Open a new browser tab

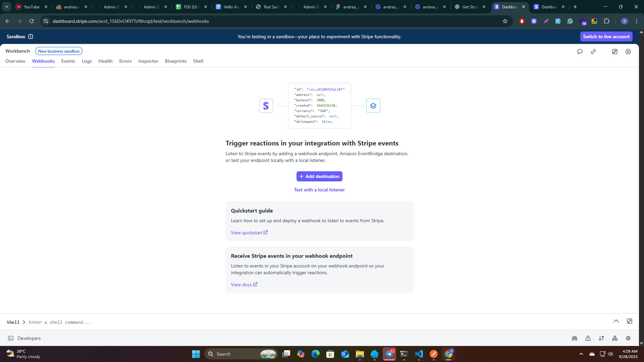575,7
